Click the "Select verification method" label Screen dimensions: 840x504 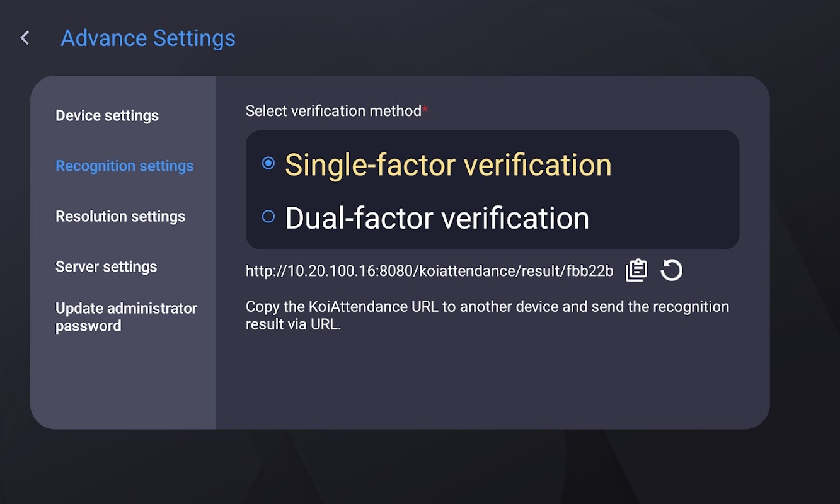(333, 111)
